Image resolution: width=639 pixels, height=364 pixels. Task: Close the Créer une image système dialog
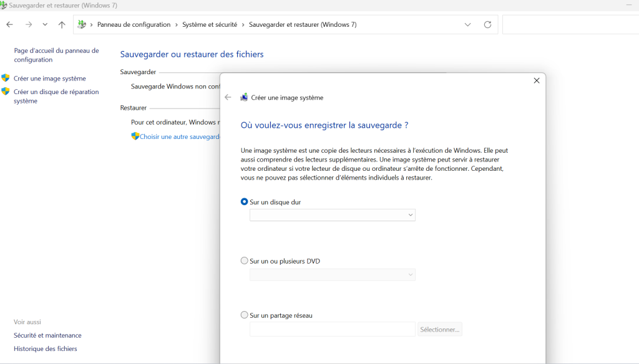tap(536, 80)
